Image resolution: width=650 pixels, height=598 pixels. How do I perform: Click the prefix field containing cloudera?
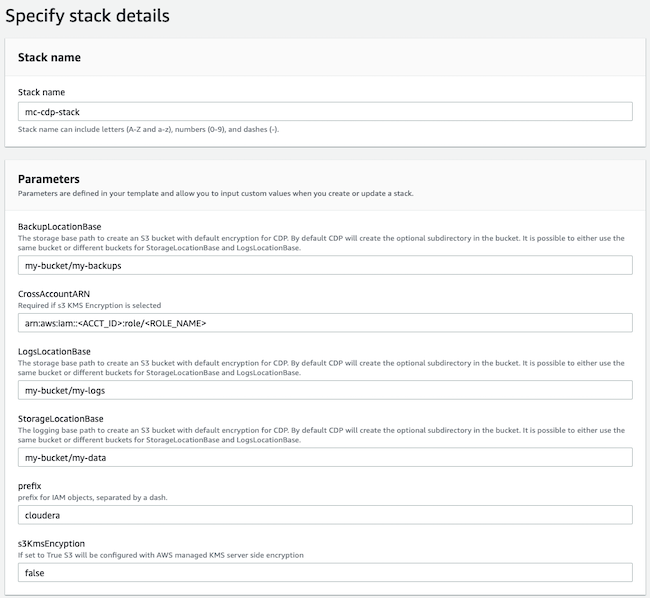(x=325, y=515)
